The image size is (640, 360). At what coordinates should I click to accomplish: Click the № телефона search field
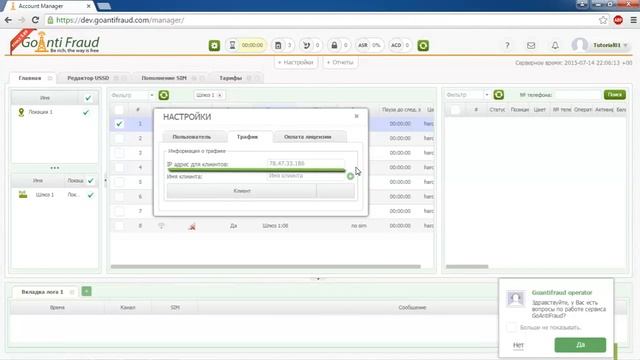click(578, 95)
